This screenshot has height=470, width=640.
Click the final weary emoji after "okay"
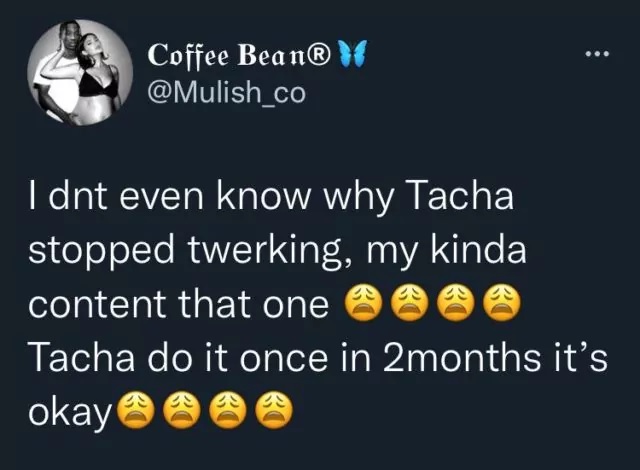(x=273, y=408)
